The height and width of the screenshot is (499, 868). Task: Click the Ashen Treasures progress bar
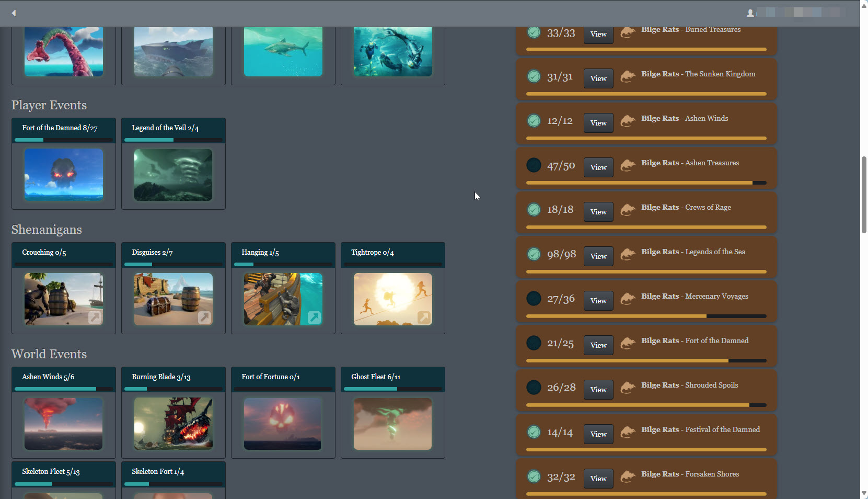pos(646,183)
